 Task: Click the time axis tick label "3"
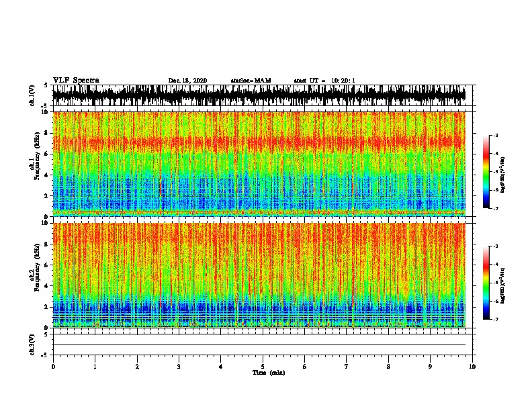[179, 367]
